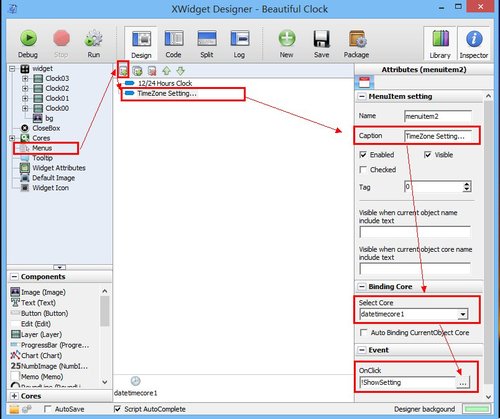Select the Menus item in tree
This screenshot has width=500, height=419.
[x=42, y=148]
